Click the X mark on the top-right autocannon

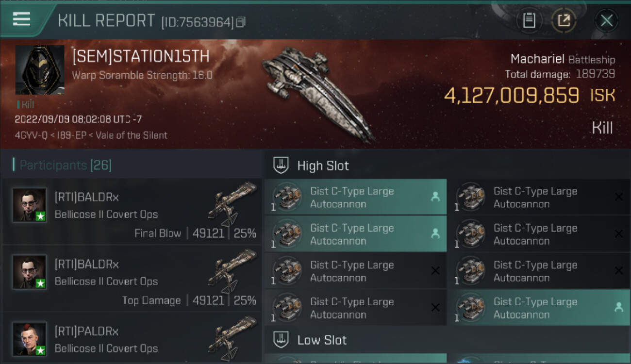click(618, 197)
